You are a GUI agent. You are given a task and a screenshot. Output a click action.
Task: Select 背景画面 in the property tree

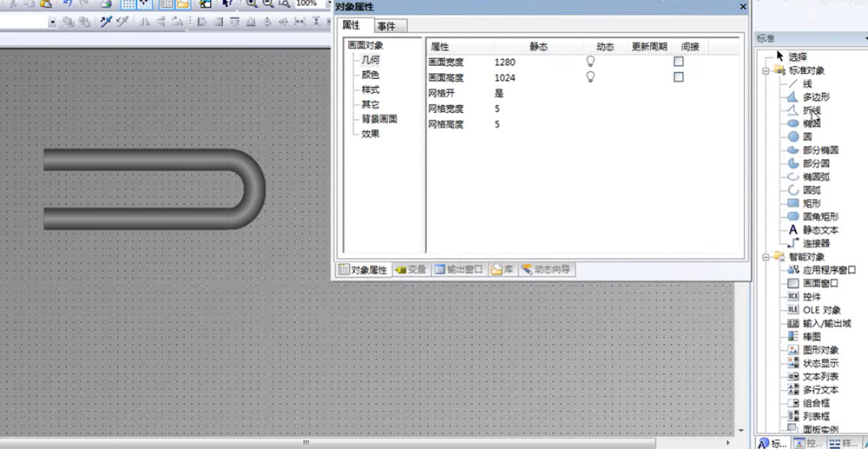[379, 119]
